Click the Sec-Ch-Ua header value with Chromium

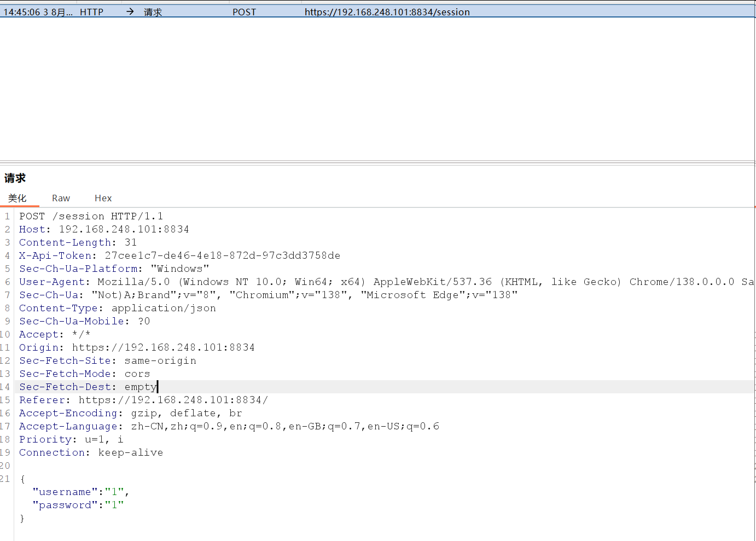pos(304,295)
